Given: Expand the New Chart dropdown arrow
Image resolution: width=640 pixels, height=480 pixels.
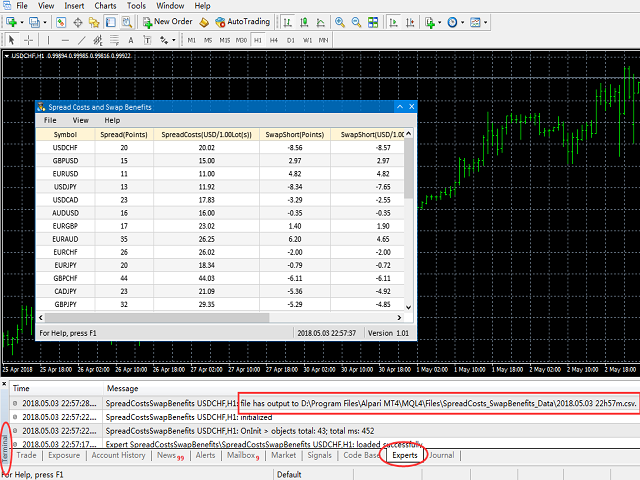Looking at the screenshot, I should click(22, 22).
